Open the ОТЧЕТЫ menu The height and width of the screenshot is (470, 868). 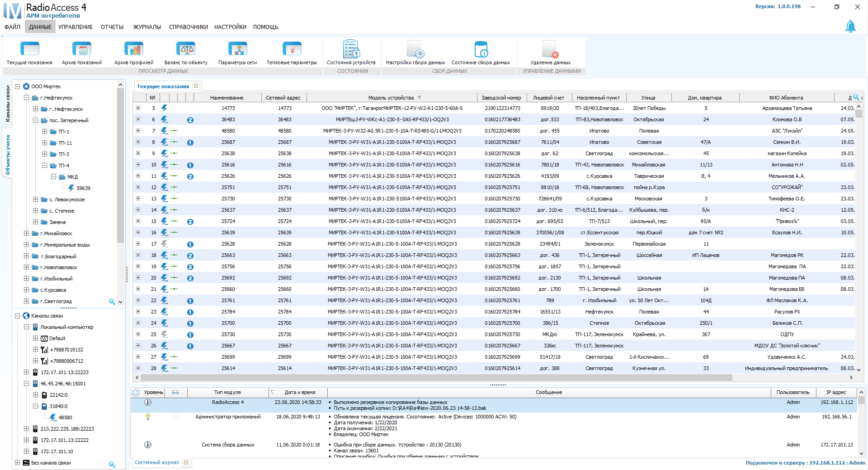click(112, 27)
